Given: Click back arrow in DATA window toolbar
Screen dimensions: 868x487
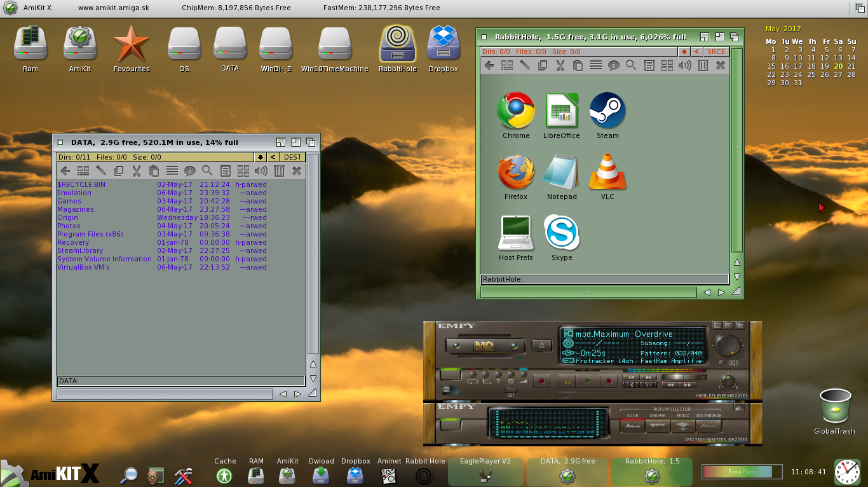Looking at the screenshot, I should (x=65, y=170).
